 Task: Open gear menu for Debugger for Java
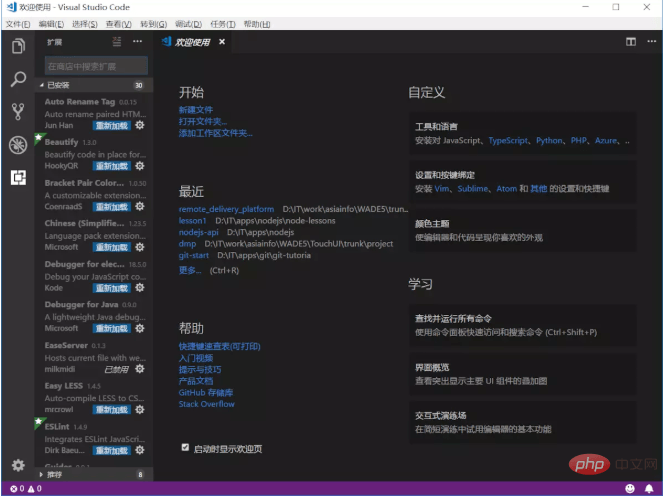(x=140, y=328)
